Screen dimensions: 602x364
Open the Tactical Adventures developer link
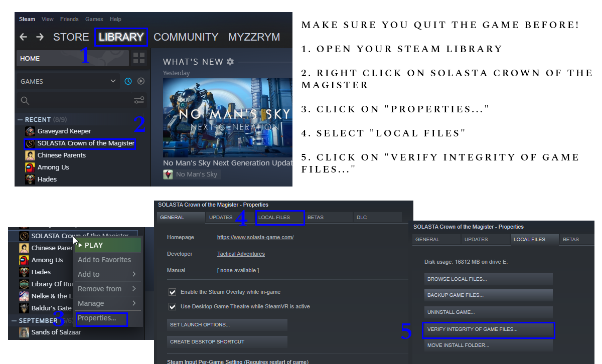(x=241, y=254)
